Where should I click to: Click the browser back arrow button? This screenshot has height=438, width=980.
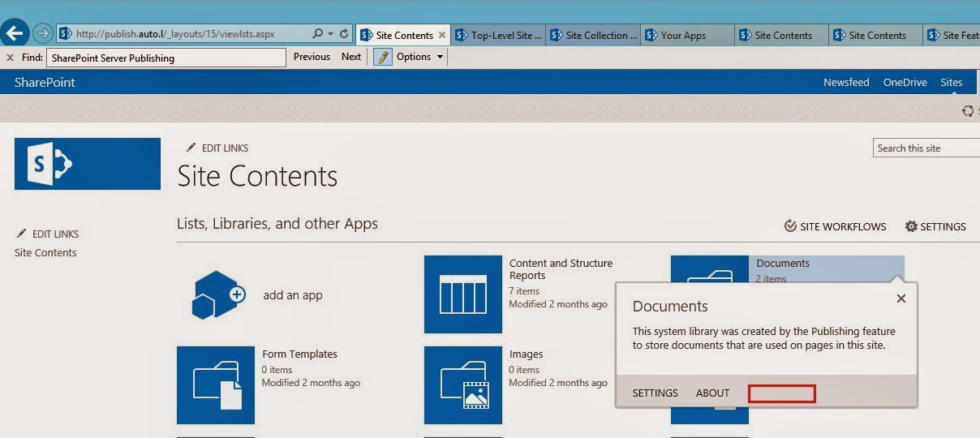point(14,33)
